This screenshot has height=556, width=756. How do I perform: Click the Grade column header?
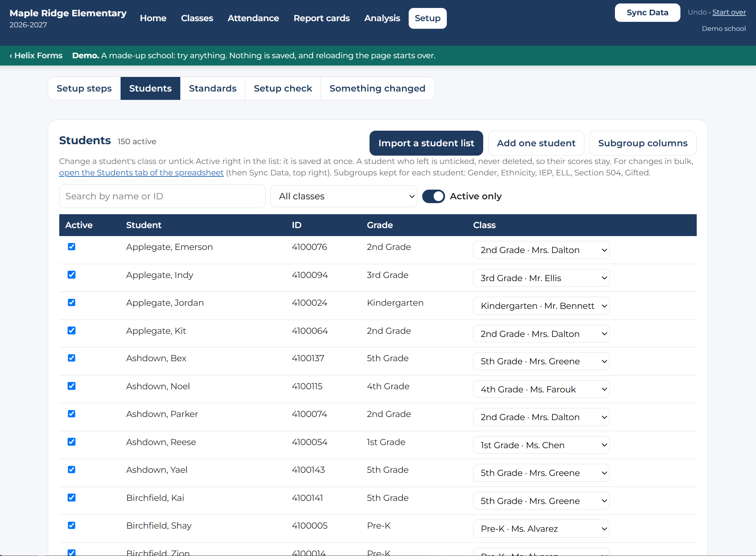click(x=380, y=225)
